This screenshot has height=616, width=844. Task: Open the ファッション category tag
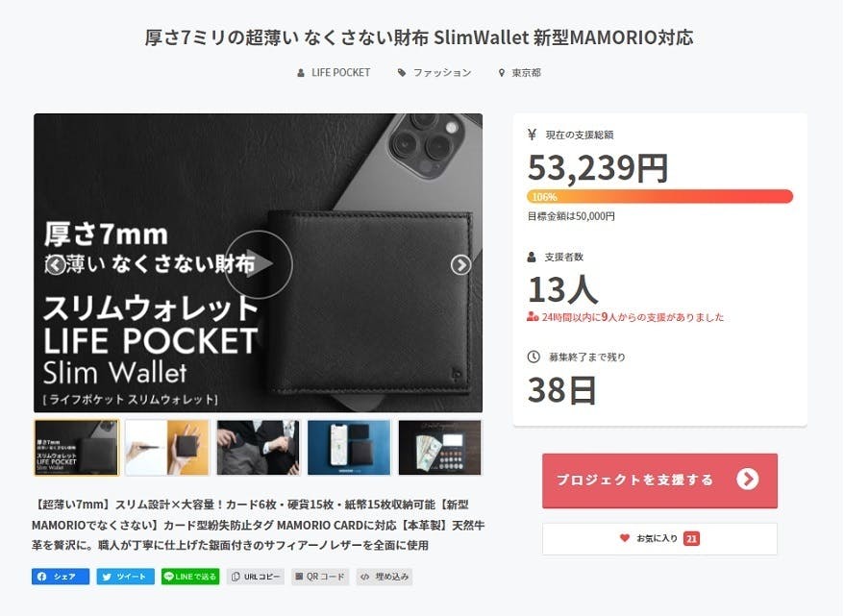434,73
